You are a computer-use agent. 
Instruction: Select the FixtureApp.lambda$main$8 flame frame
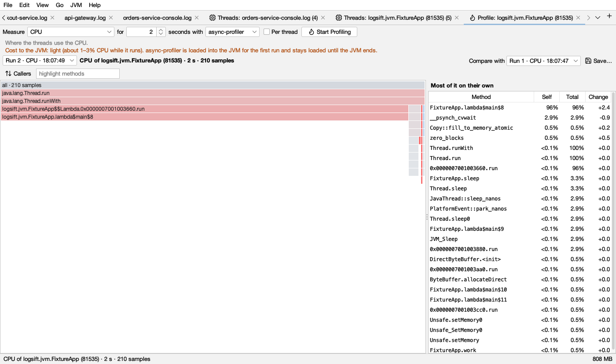click(x=205, y=117)
